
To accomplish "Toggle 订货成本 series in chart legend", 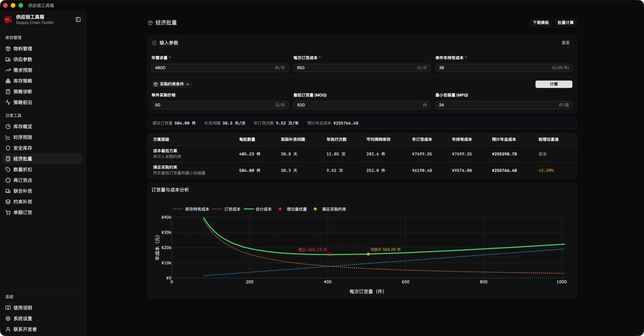I will click(227, 209).
